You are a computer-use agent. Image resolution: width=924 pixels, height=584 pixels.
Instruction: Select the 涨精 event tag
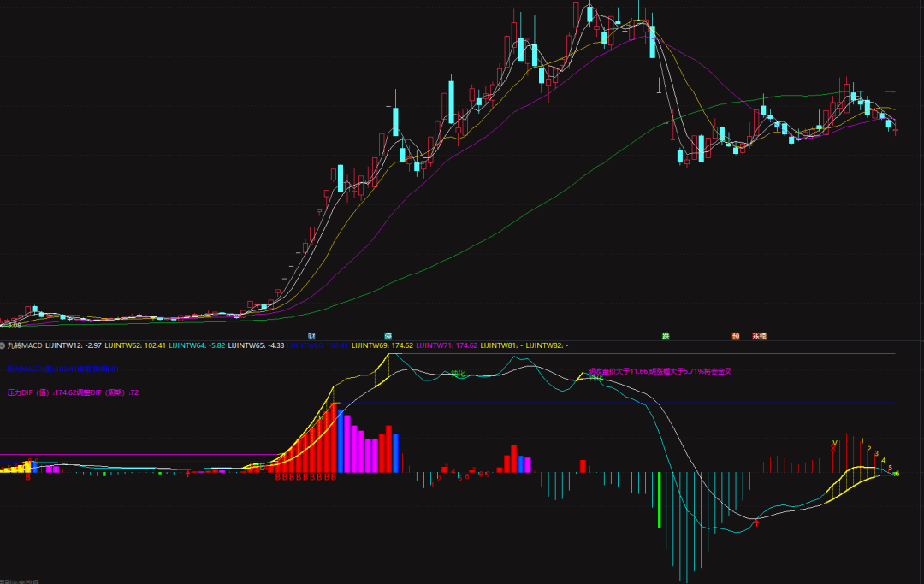pyautogui.click(x=759, y=336)
